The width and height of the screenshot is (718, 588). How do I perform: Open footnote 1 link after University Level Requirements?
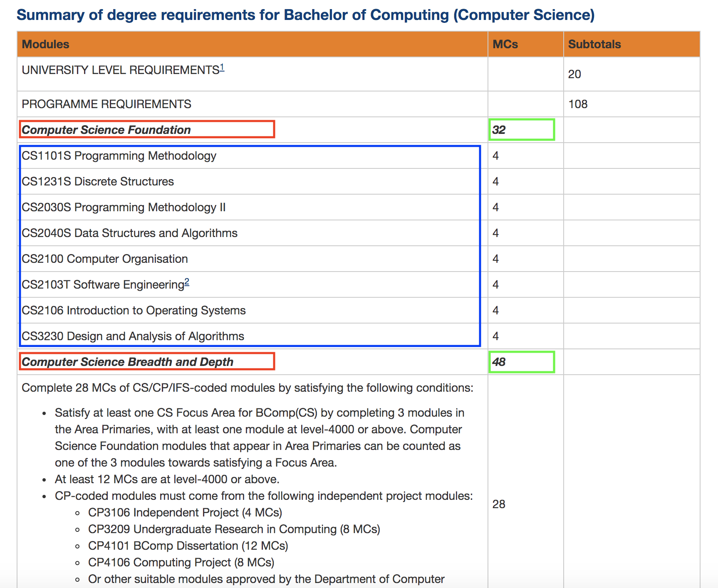[x=222, y=67]
